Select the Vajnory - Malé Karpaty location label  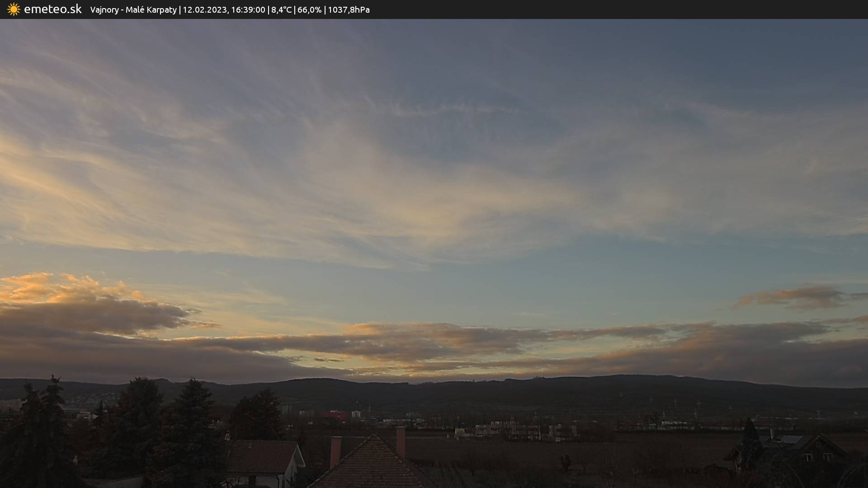point(133,10)
